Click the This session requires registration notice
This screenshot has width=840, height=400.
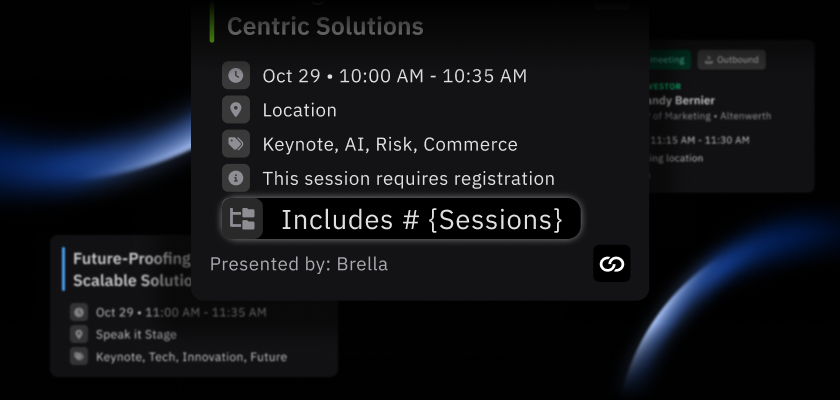(x=408, y=179)
